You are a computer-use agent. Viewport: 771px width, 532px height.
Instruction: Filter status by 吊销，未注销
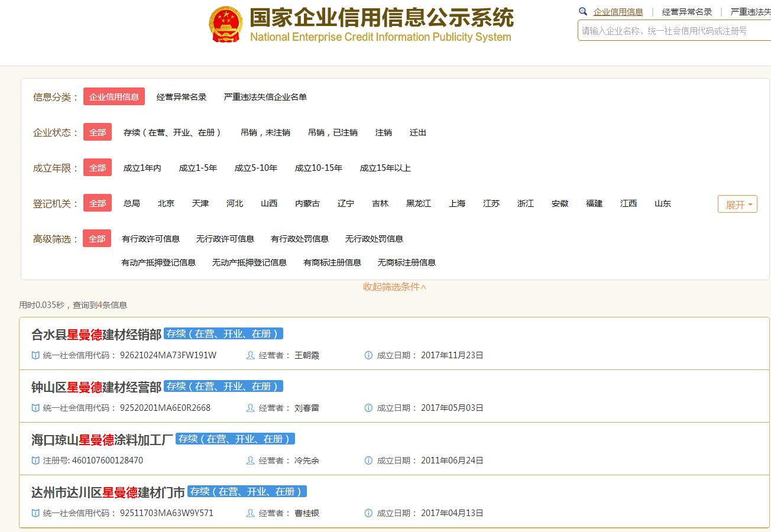point(265,132)
